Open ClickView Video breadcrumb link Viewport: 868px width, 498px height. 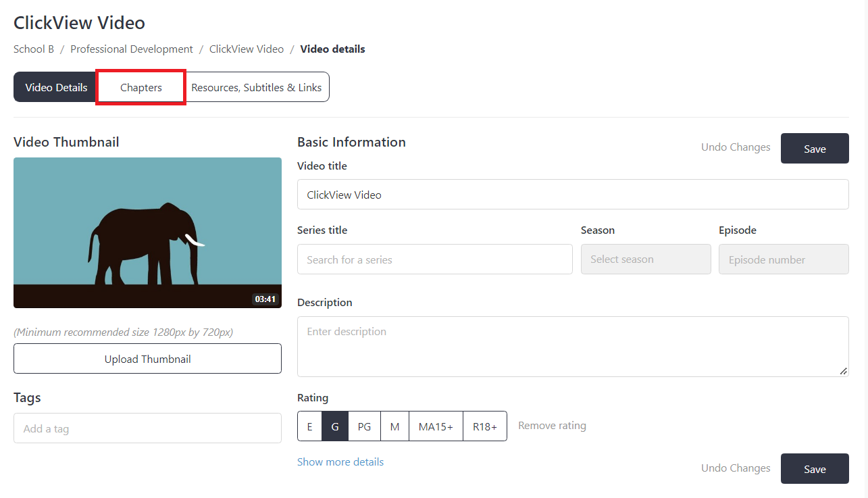point(247,49)
